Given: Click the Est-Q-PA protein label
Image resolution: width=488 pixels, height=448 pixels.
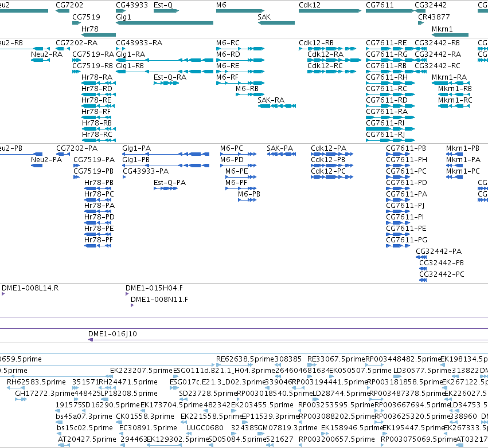Looking at the screenshot, I should [170, 183].
